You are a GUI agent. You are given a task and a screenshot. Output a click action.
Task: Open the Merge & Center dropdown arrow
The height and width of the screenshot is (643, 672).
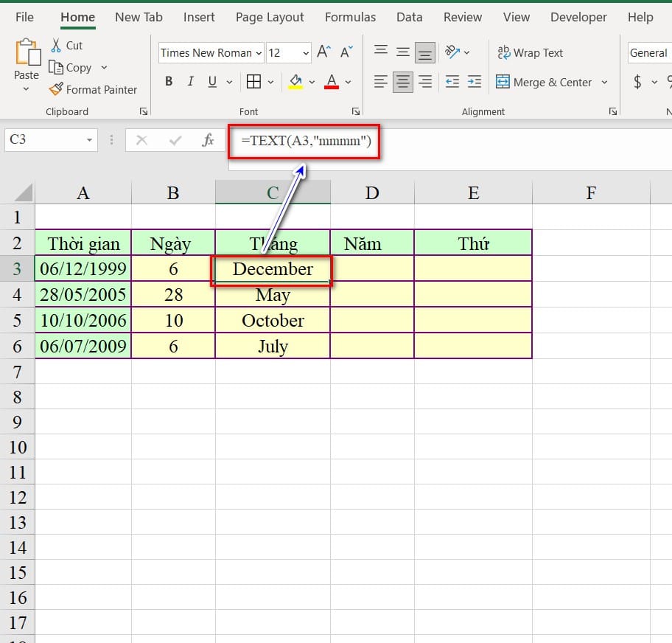pyautogui.click(x=605, y=83)
